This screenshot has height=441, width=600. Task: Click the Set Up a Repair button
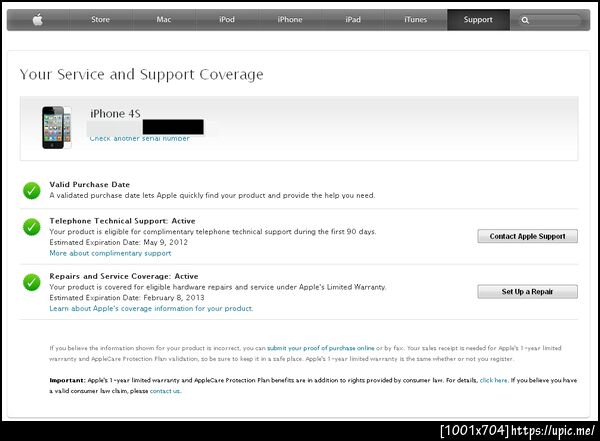[527, 292]
